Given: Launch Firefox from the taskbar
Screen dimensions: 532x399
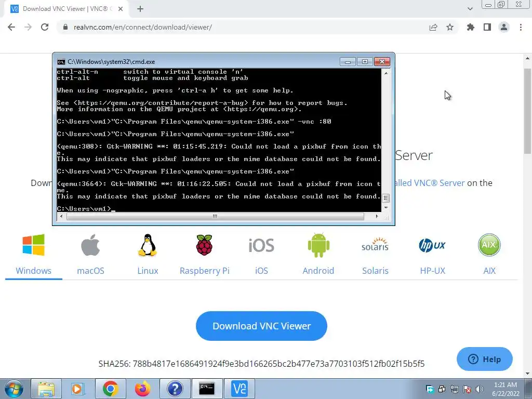Looking at the screenshot, I should point(142,389).
